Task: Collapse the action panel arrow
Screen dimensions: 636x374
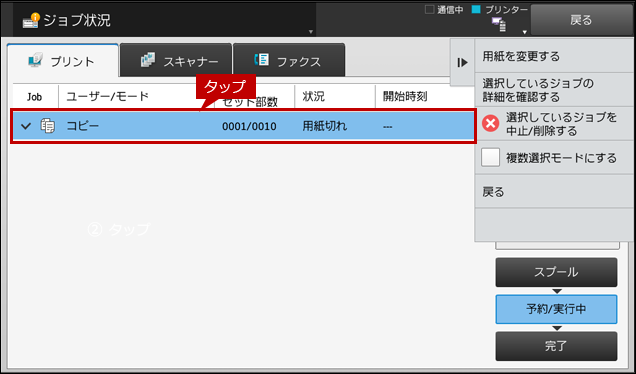Action: [462, 62]
